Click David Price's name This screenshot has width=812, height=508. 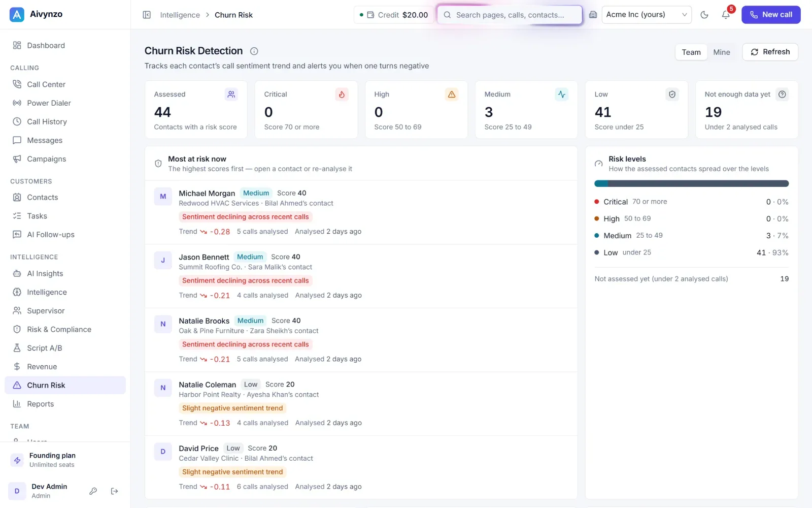coord(198,449)
